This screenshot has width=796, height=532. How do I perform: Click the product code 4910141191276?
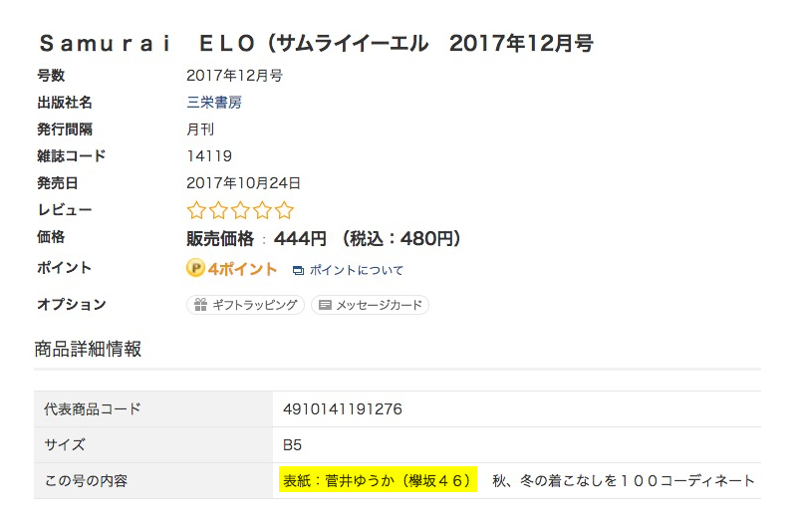tap(343, 408)
